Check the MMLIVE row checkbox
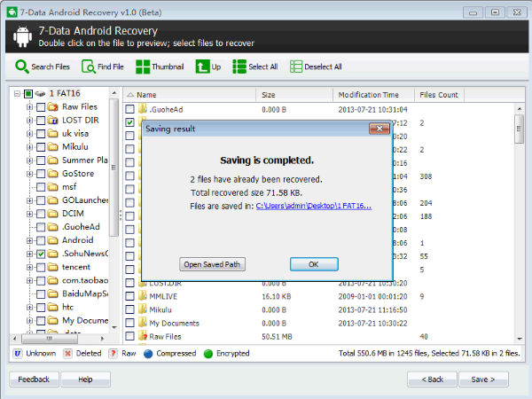 pos(129,296)
